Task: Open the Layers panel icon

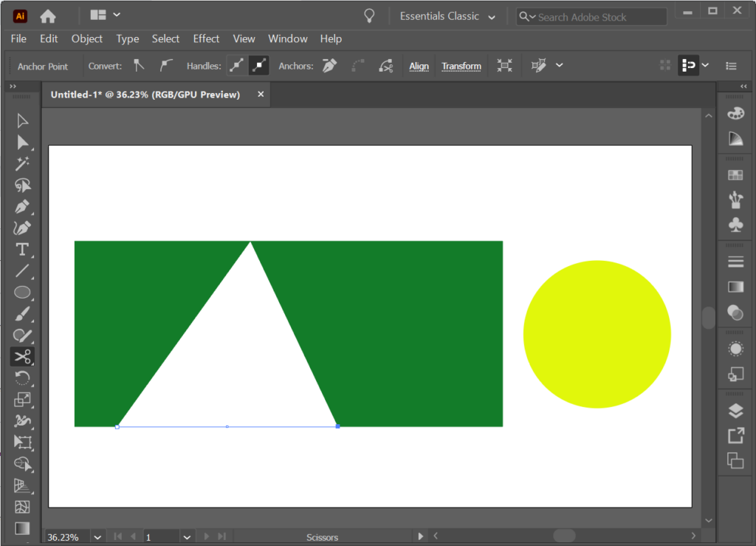Action: click(735, 410)
